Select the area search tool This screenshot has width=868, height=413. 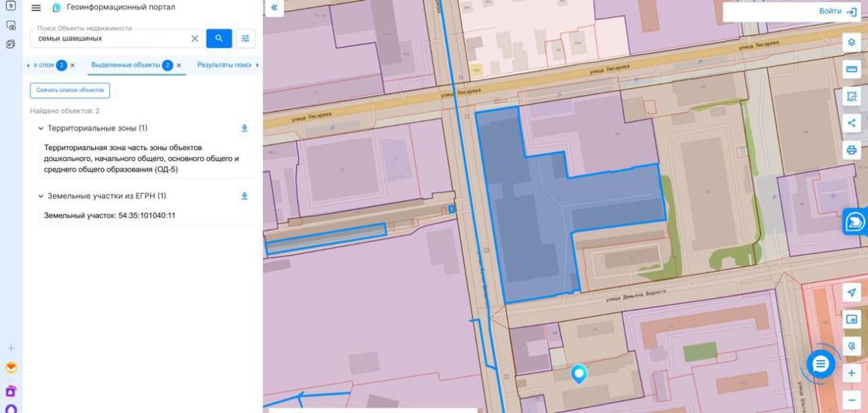[851, 96]
